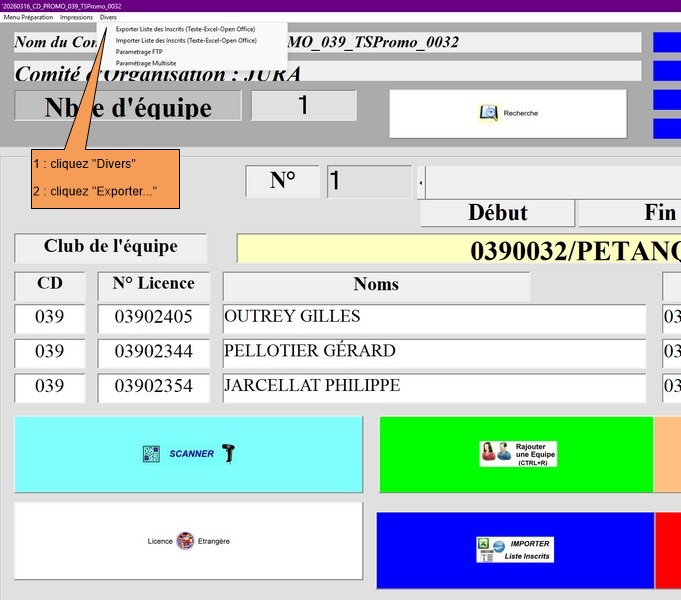681x600 pixels.
Task: Open the Menu Préparation menu
Action: 28,18
